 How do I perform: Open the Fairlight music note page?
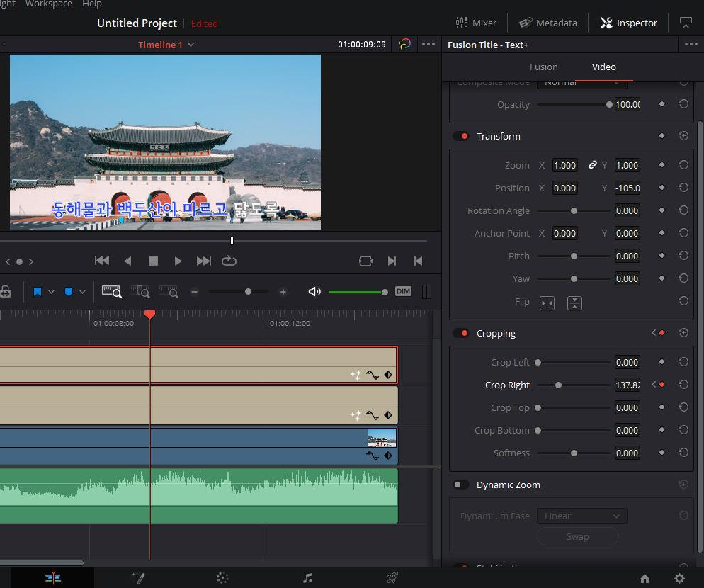(x=307, y=577)
